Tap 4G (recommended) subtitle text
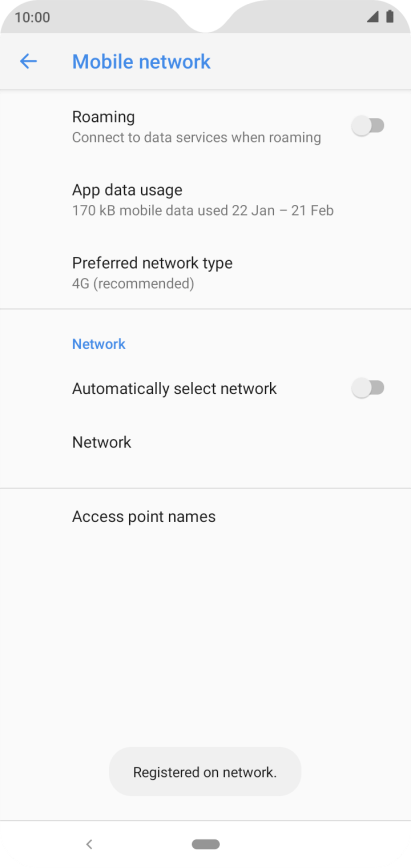Image resolution: width=411 pixels, height=868 pixels. [x=133, y=284]
